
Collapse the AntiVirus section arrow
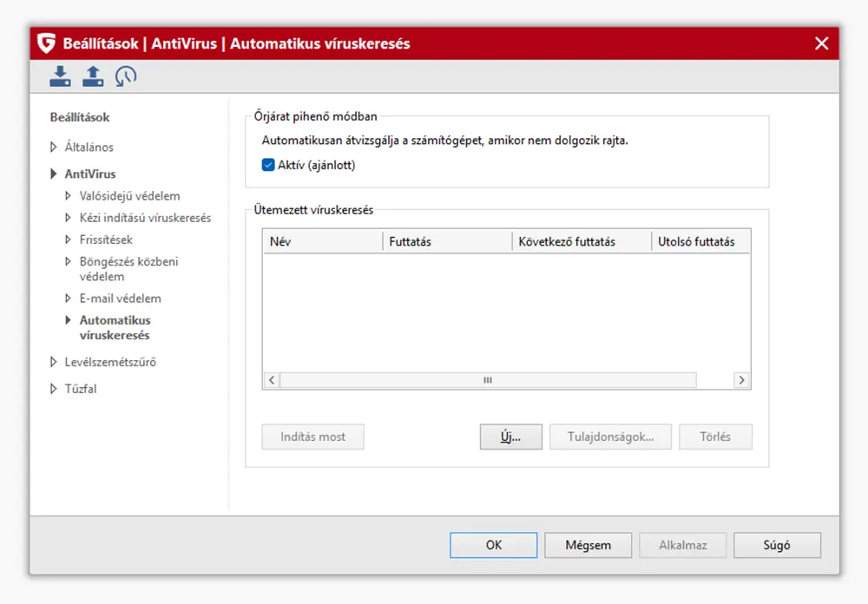(x=54, y=174)
